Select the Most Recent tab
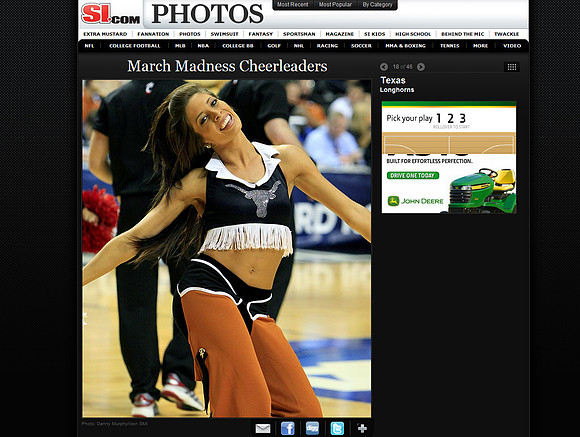580x437 pixels. (x=293, y=4)
